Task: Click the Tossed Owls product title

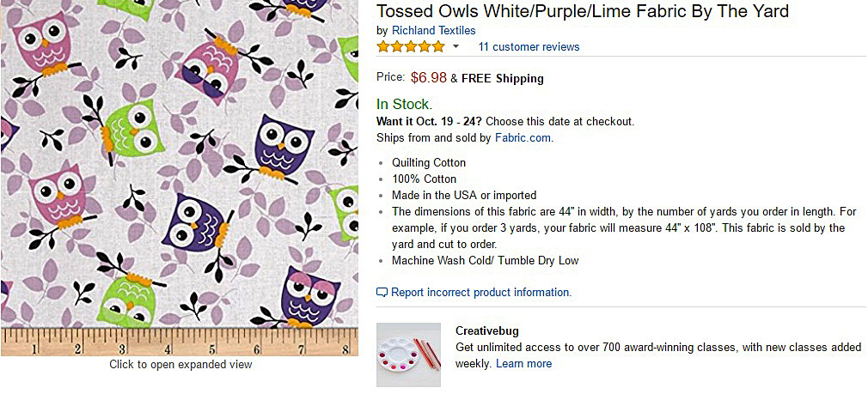Action: point(582,11)
